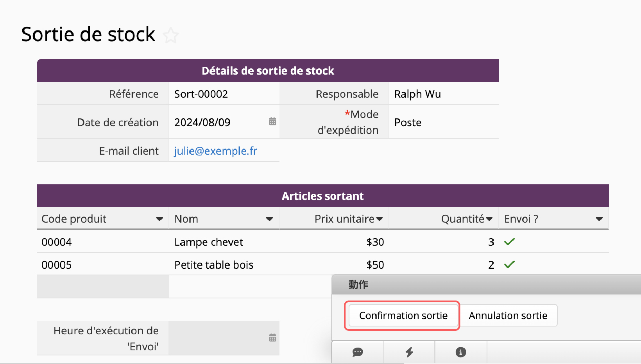
Task: Open the lightning bolt actions tab
Action: coord(409,352)
